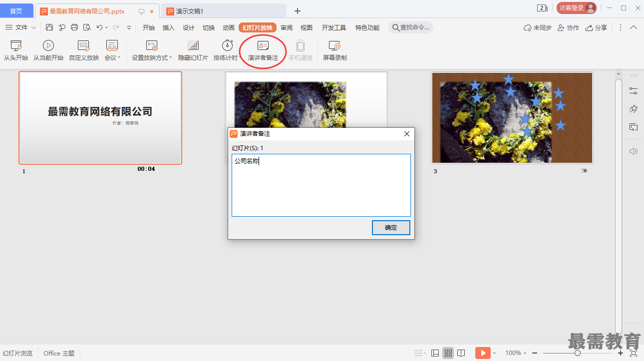This screenshot has height=361, width=644.
Task: Open custom slideshow (自定义放映)
Action: pyautogui.click(x=84, y=51)
